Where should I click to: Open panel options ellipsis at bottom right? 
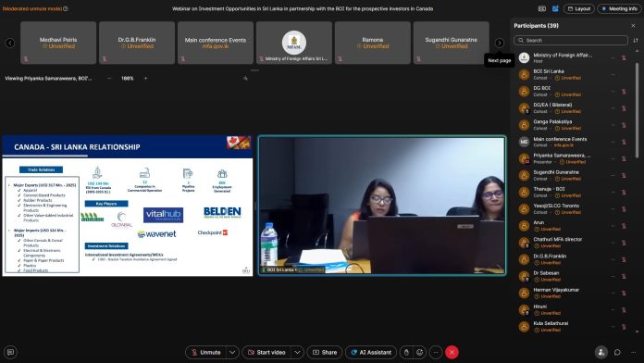tap(633, 352)
